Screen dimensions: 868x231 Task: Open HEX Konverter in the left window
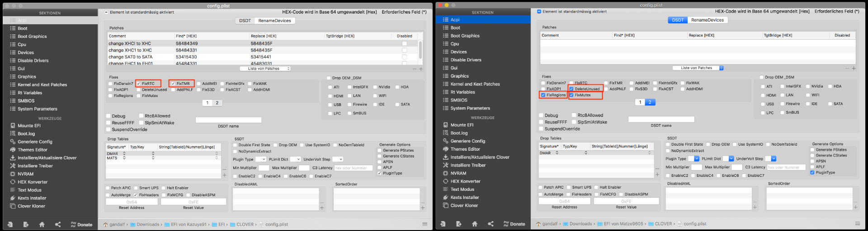[x=33, y=182]
